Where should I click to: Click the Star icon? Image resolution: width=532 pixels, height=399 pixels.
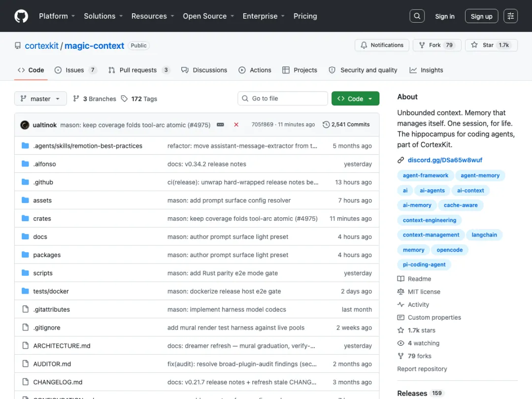coord(474,45)
